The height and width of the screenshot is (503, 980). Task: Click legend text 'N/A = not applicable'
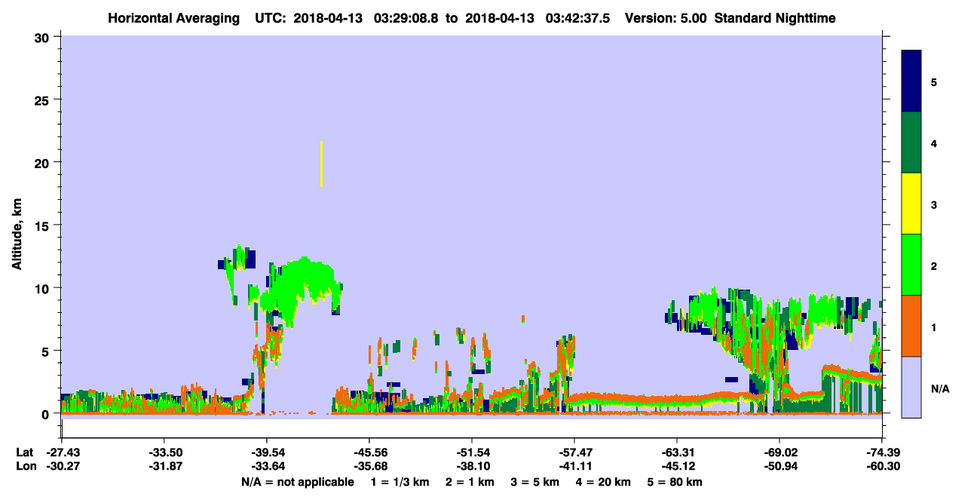(297, 482)
